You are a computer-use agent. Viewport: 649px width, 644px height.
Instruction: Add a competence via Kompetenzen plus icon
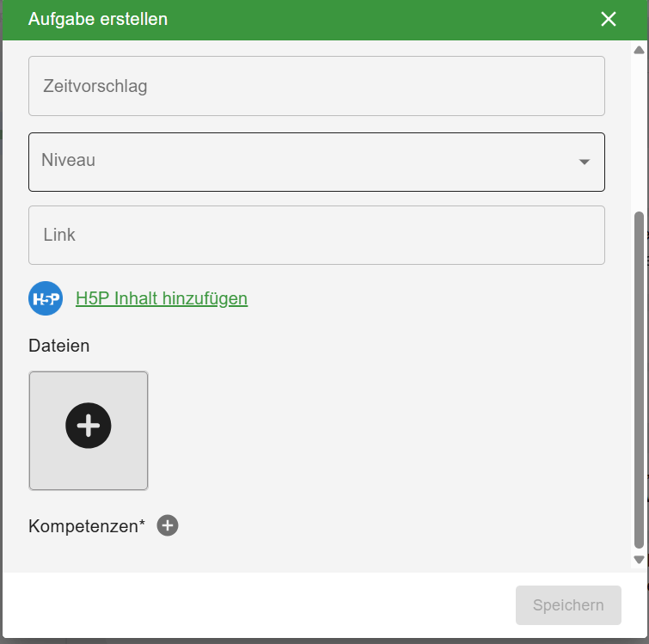point(168,526)
